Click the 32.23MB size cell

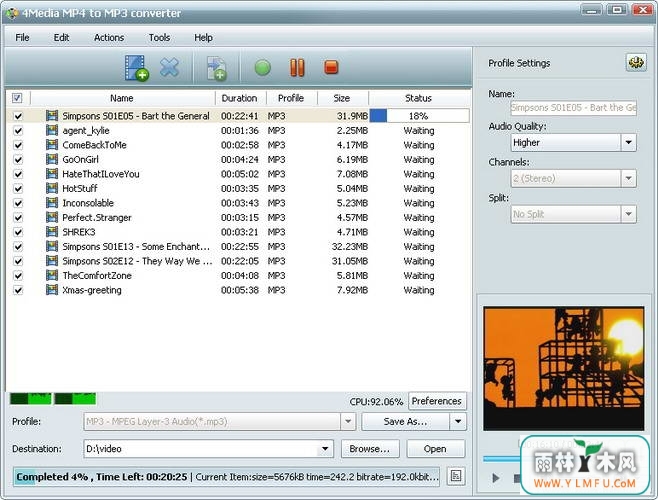coord(350,246)
